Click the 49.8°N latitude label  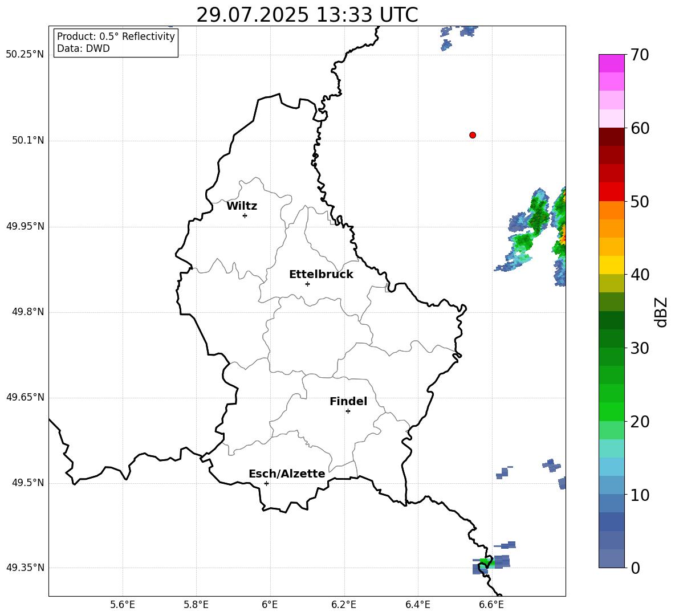tap(29, 312)
